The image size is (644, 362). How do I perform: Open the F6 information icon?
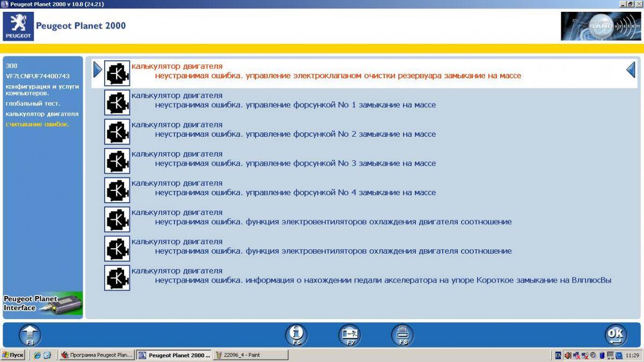296,335
